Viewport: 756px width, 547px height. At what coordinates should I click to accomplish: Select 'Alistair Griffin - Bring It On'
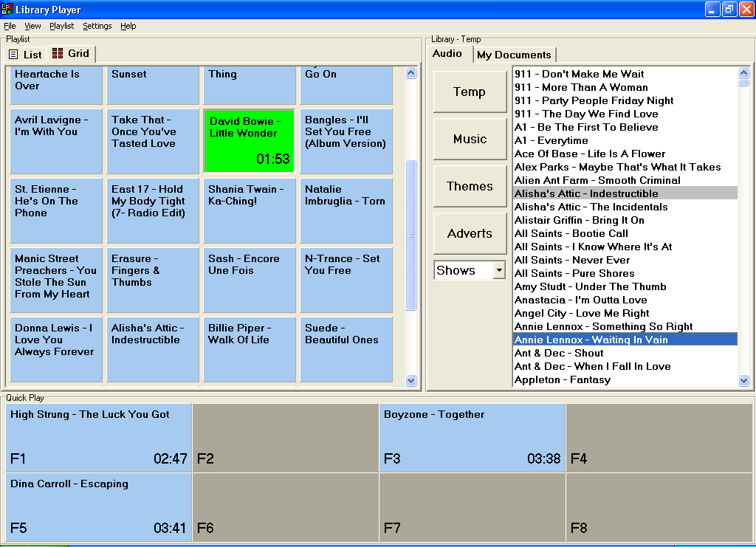(625, 220)
